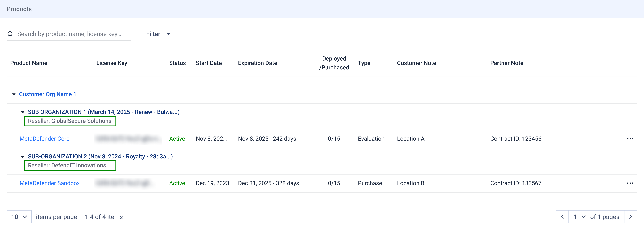Open the MetaDefender Core product link
Image resolution: width=644 pixels, height=239 pixels.
point(44,139)
